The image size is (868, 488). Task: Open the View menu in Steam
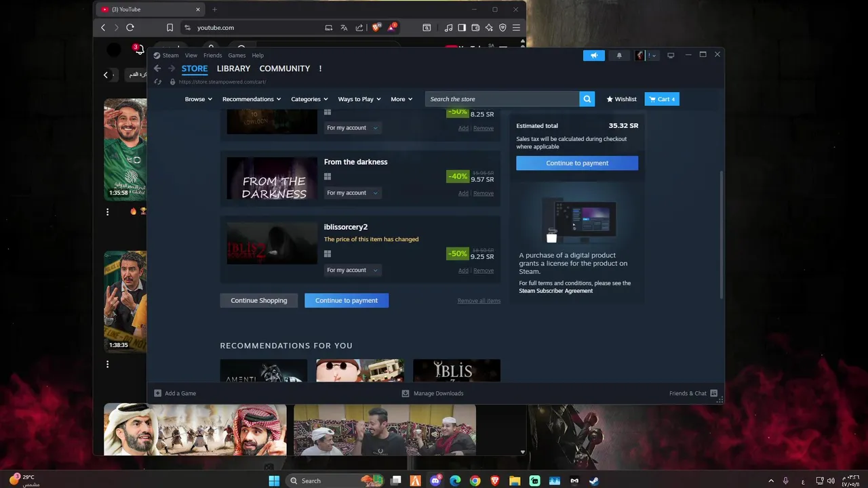tap(191, 56)
